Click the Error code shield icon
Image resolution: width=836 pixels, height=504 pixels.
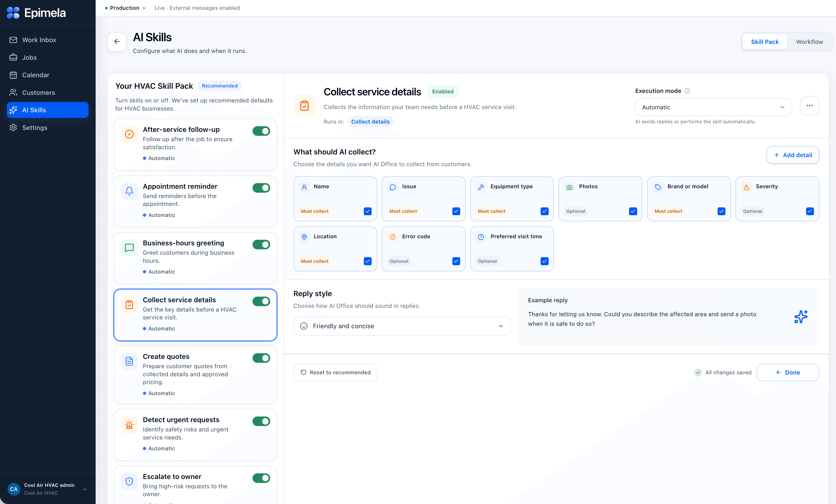tap(393, 237)
